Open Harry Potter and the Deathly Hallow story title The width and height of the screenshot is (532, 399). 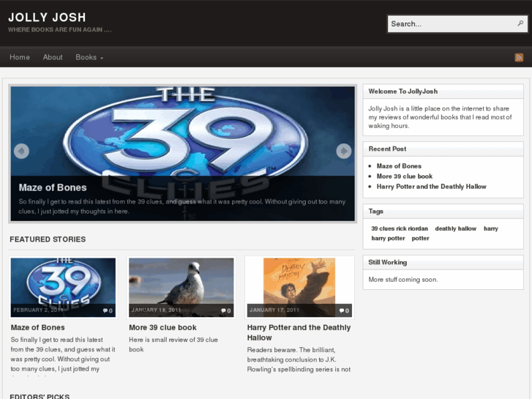299,332
